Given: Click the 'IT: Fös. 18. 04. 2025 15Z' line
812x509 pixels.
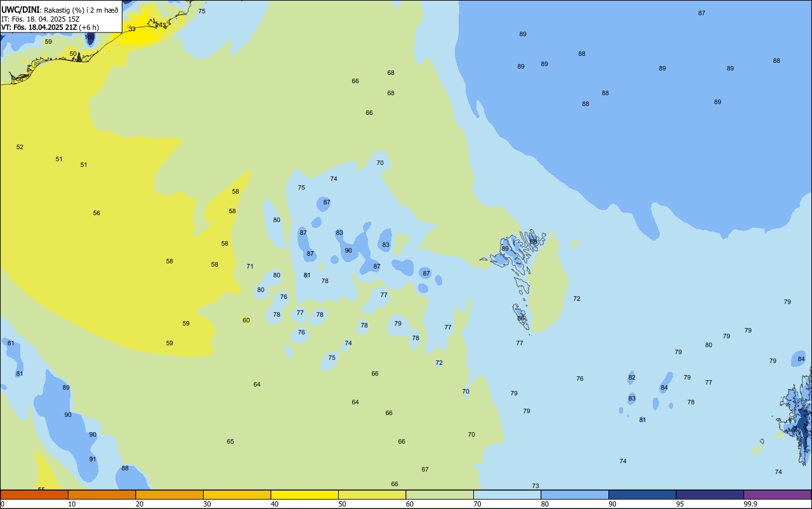Looking at the screenshot, I should tap(40, 19).
